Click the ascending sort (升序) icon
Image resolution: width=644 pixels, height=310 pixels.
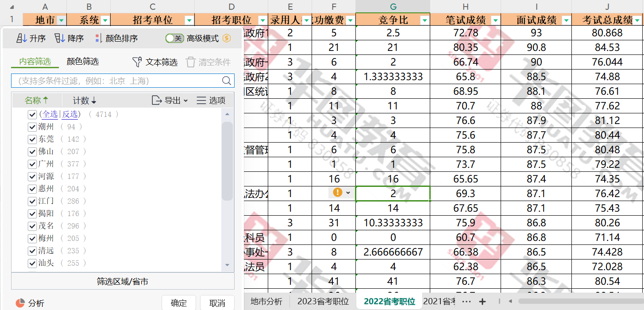[22, 39]
